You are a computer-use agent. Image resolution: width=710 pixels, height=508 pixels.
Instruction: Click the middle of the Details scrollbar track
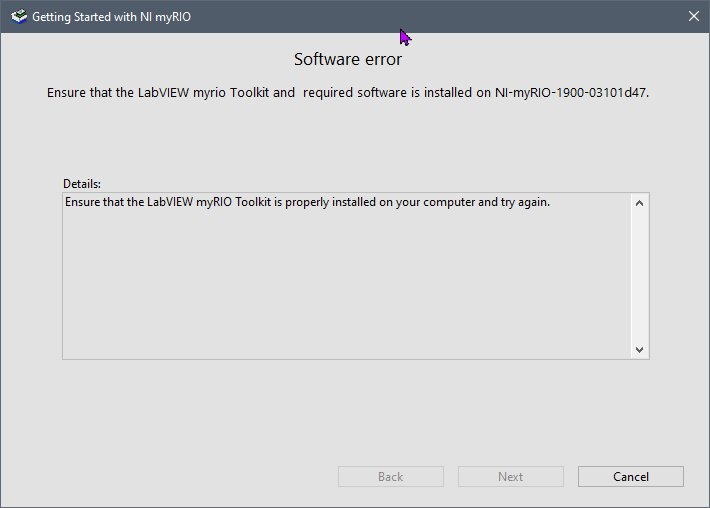[x=640, y=276]
